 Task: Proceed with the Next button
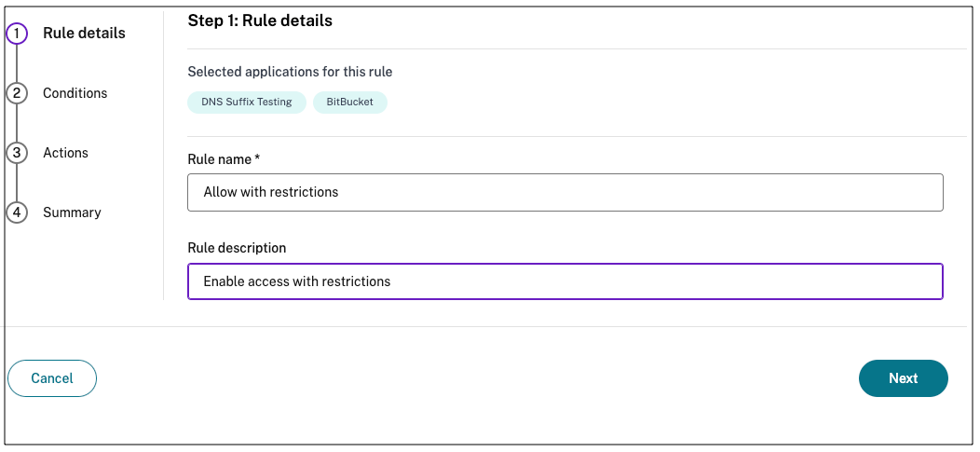pyautogui.click(x=903, y=378)
